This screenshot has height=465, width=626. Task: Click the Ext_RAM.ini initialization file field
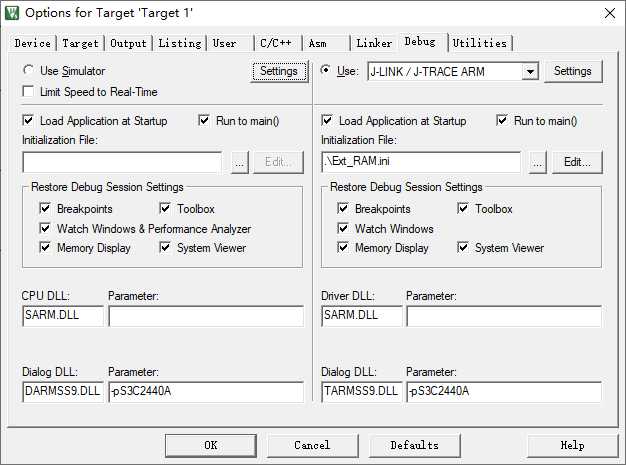point(421,162)
